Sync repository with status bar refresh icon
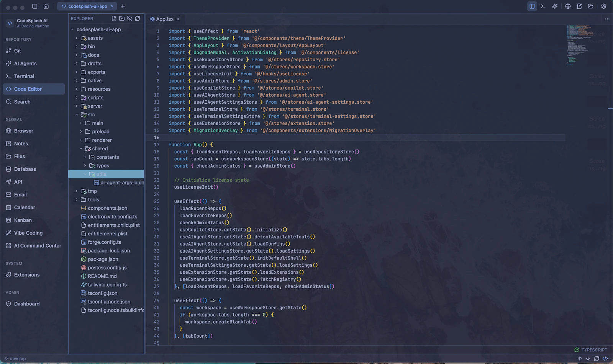 (597, 359)
